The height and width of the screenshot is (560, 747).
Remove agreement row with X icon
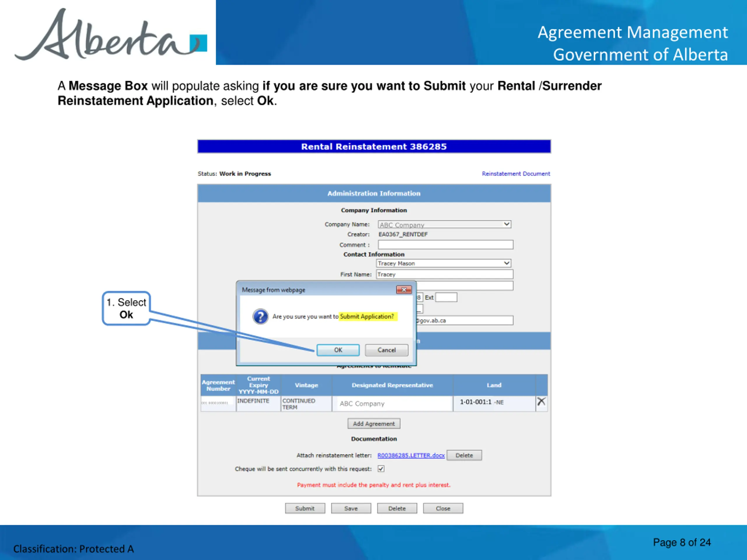(541, 401)
